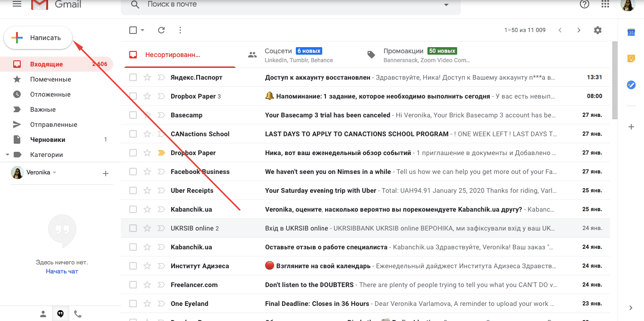Click the Начать чат link
The image size is (644, 321).
tap(62, 272)
